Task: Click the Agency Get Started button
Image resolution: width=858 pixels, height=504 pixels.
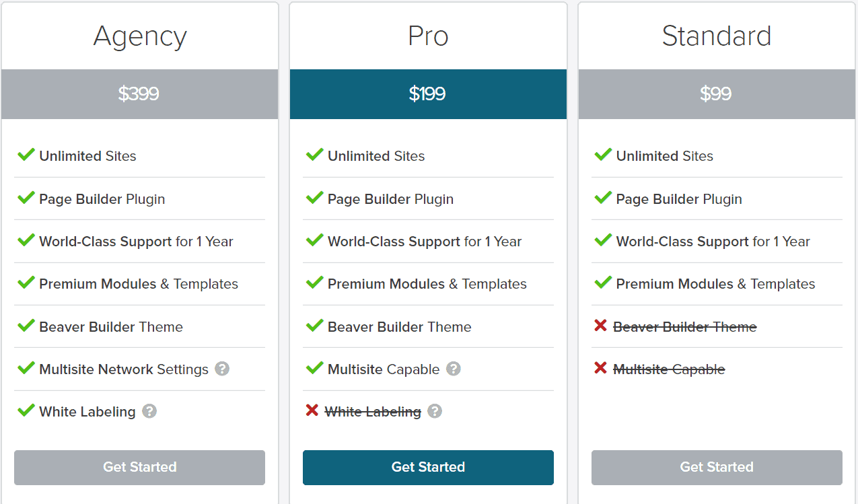Action: point(139,467)
